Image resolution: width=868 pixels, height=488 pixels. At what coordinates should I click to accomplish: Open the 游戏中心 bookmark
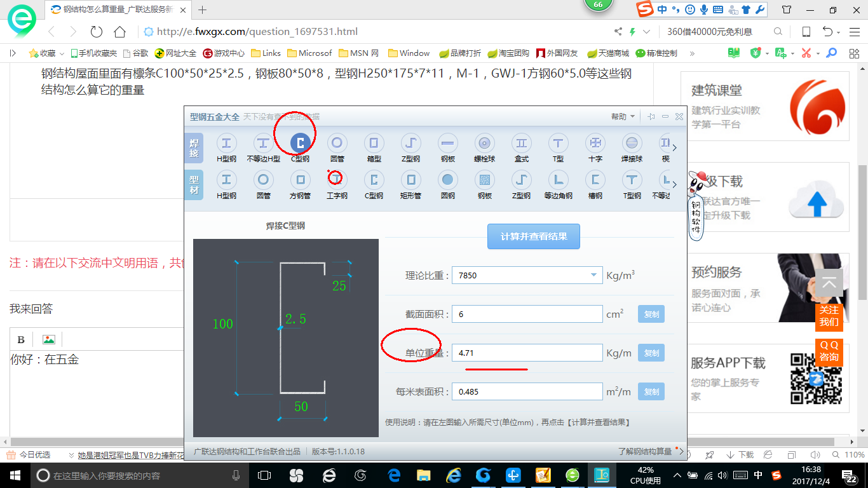pyautogui.click(x=224, y=53)
